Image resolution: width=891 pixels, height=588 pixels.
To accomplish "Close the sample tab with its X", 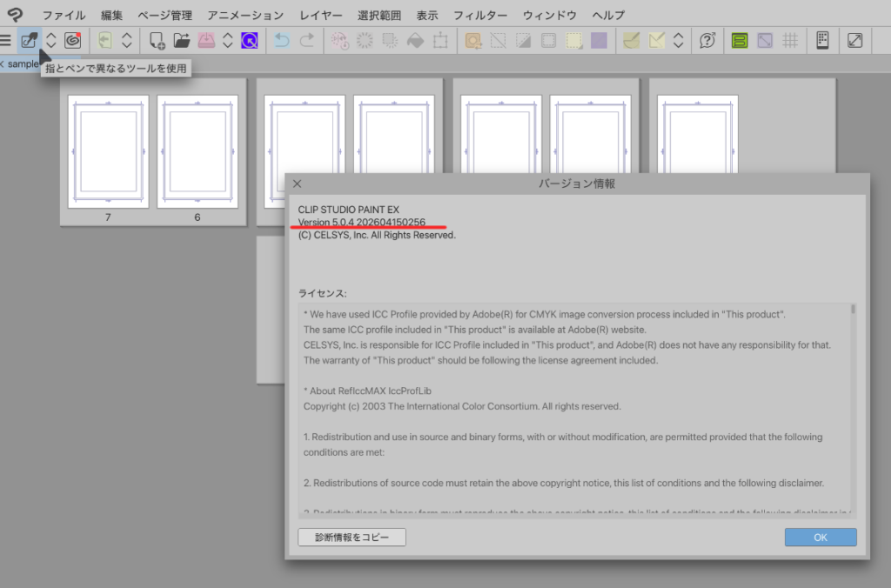I will [2, 63].
